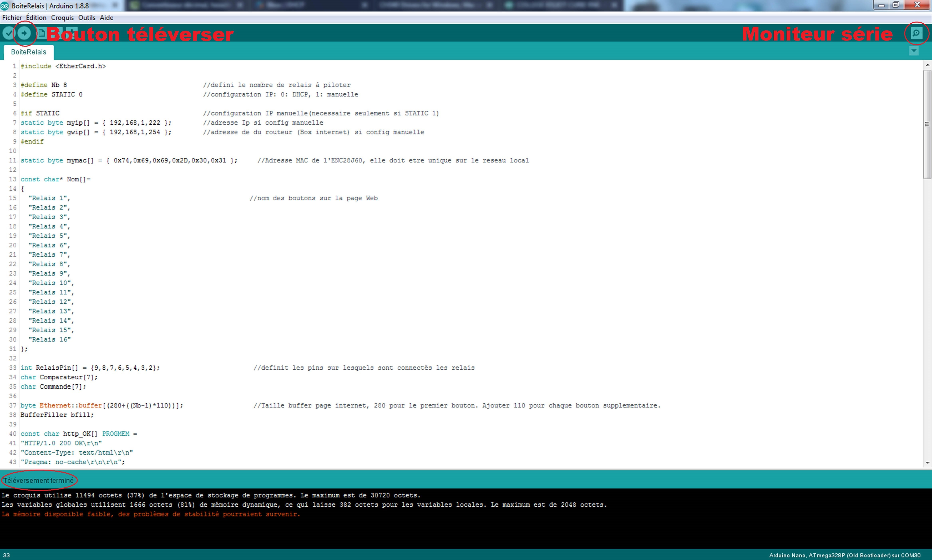Open the Croquis menu
The width and height of the screenshot is (932, 560).
(x=62, y=17)
